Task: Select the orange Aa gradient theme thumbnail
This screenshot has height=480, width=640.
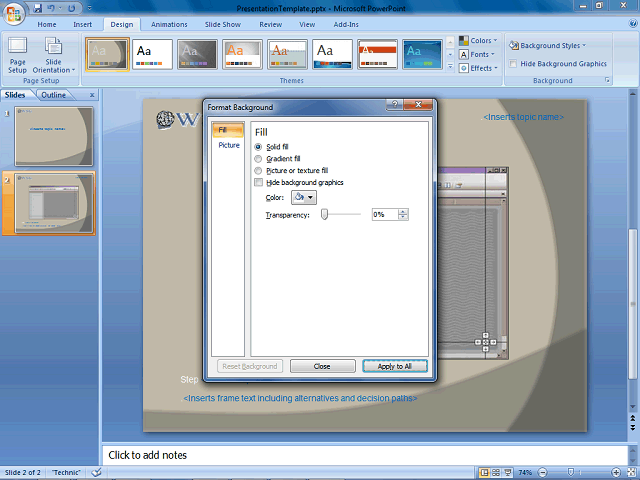Action: [242, 54]
